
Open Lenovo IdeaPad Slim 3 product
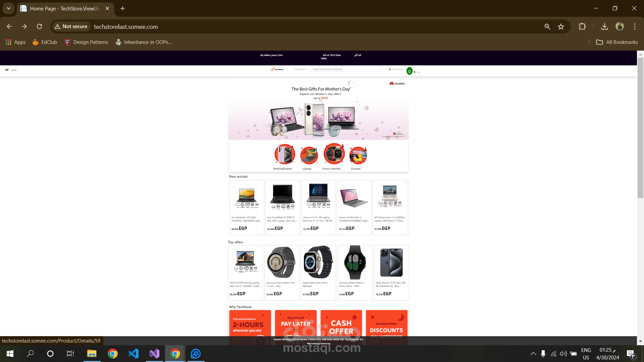(x=354, y=207)
